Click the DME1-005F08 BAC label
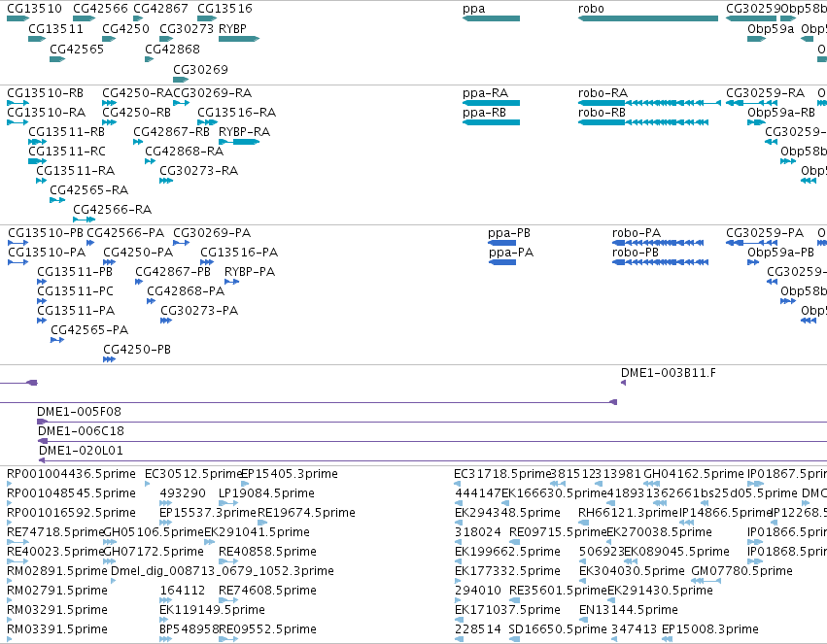This screenshot has height=644, width=827. (79, 412)
